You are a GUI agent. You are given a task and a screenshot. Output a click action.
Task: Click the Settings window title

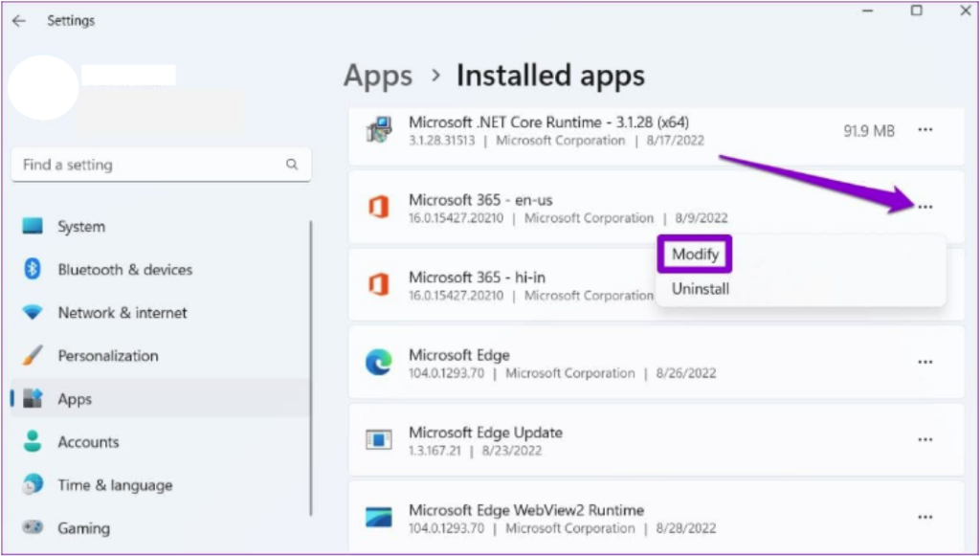click(71, 21)
